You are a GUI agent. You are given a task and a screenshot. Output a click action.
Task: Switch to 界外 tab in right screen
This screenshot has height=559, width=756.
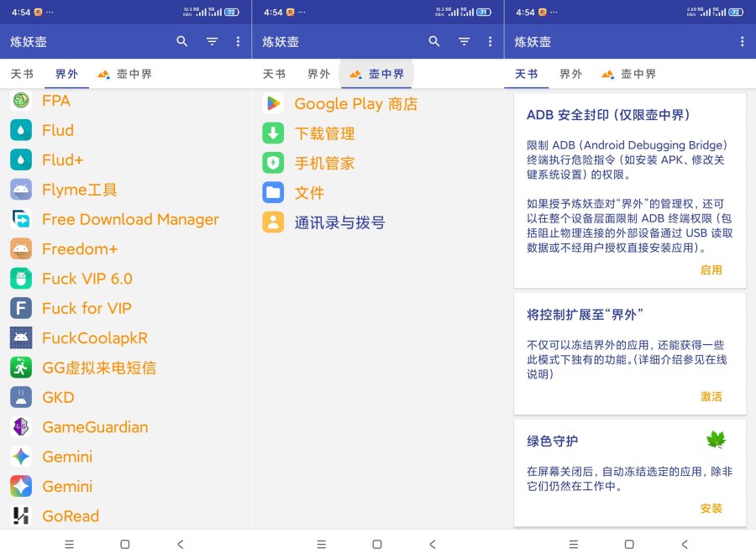[x=571, y=74]
